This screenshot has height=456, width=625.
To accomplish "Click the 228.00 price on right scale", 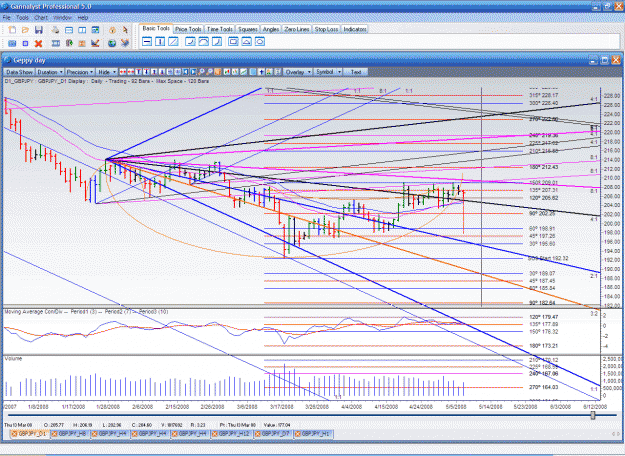I will [611, 96].
